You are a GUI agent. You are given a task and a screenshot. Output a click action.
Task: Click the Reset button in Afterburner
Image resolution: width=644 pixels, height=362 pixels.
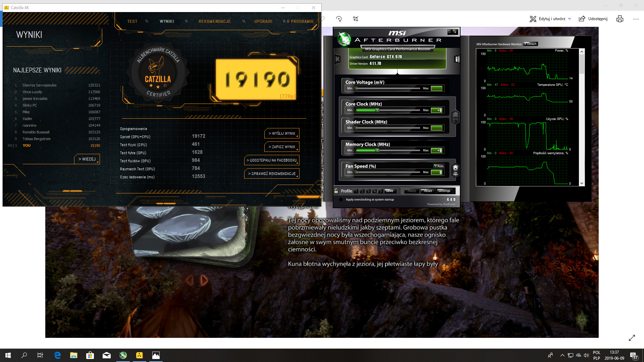428,191
